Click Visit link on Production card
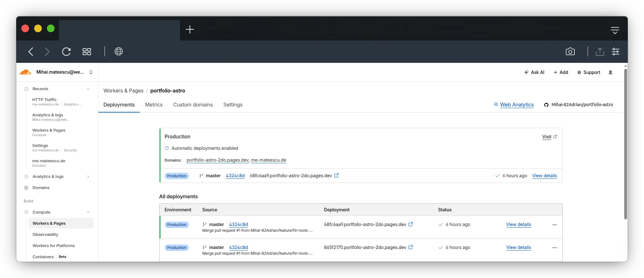Screen dimensions: 644x278 (x=550, y=137)
